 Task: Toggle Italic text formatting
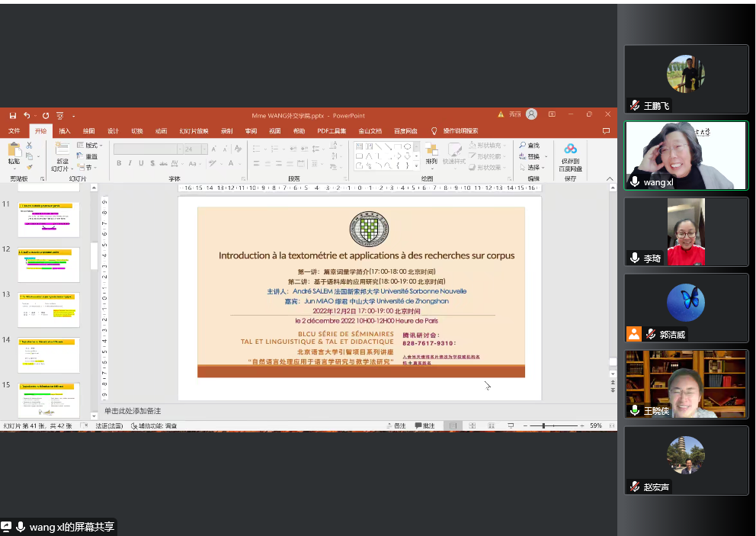click(x=130, y=163)
